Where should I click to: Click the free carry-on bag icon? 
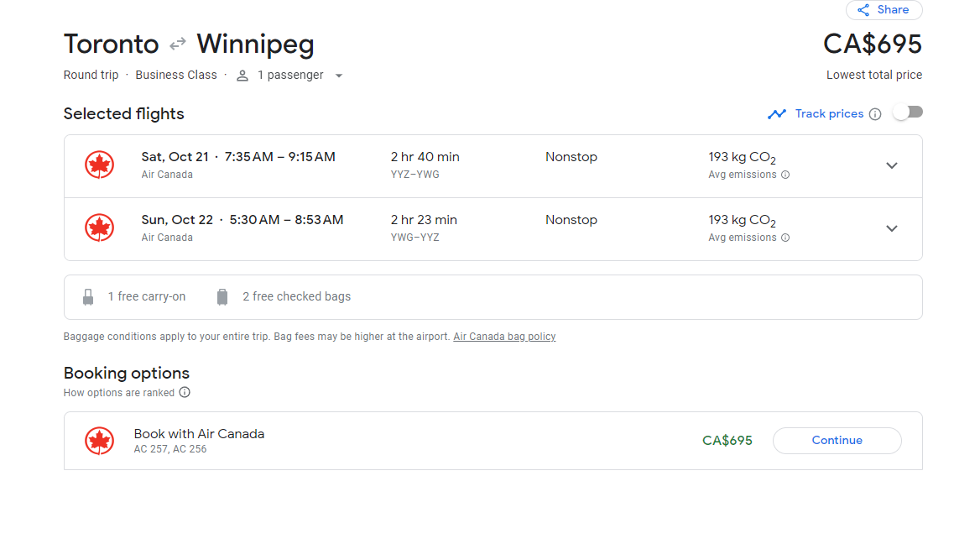(88, 297)
